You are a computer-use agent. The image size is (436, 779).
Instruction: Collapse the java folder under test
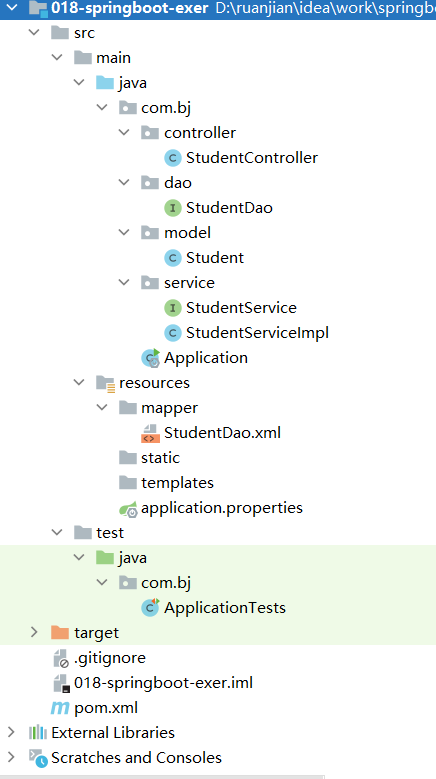coord(79,558)
